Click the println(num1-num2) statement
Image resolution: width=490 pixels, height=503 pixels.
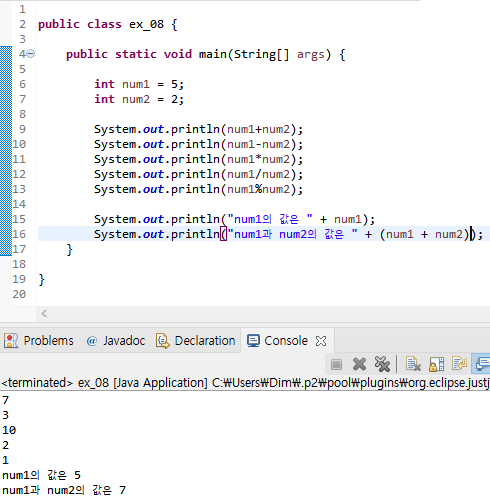pyautogui.click(x=198, y=144)
